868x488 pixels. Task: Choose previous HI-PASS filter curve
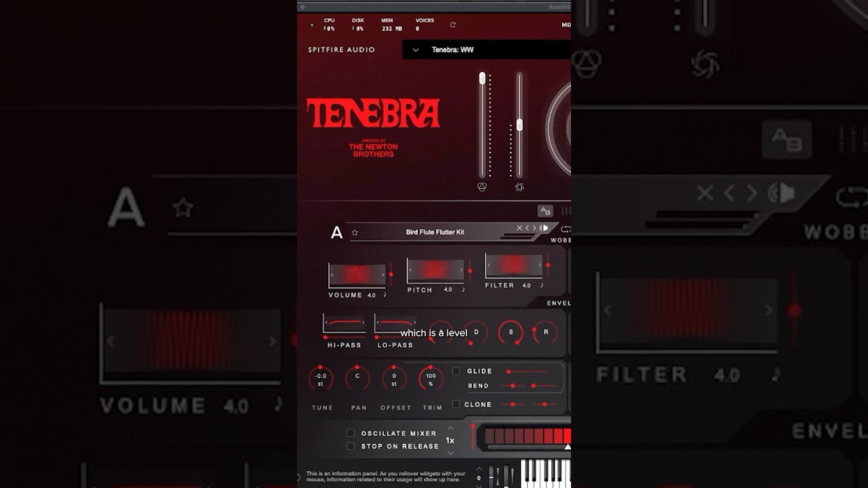(x=327, y=323)
